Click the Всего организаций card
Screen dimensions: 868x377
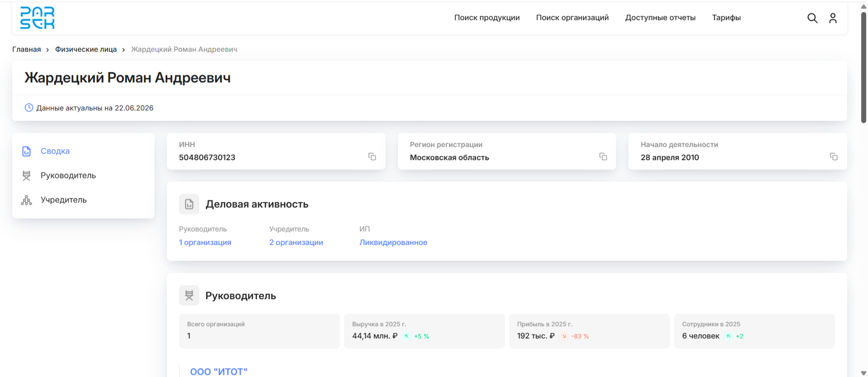click(259, 331)
